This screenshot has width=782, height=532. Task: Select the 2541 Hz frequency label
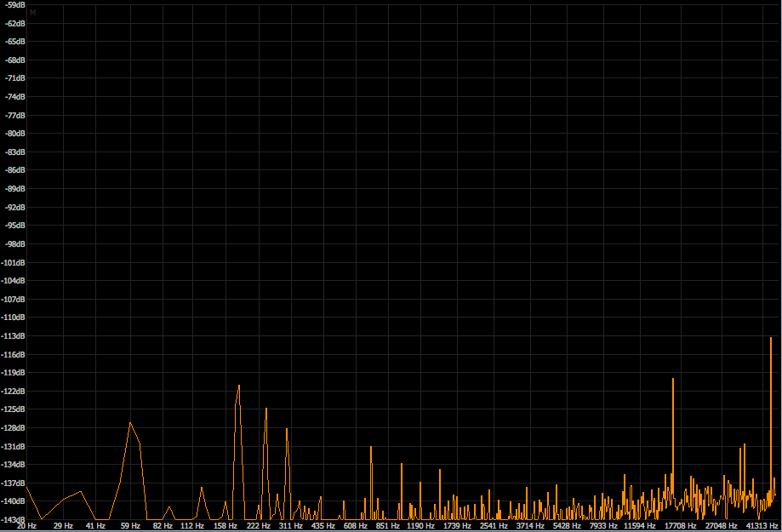pos(494,525)
